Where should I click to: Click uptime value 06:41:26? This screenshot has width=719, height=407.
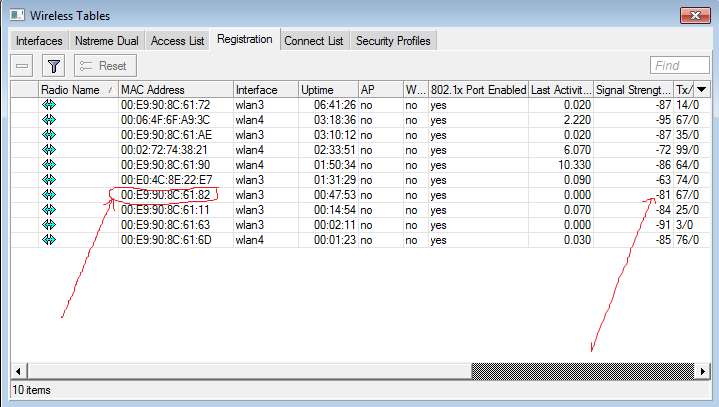tap(335, 105)
